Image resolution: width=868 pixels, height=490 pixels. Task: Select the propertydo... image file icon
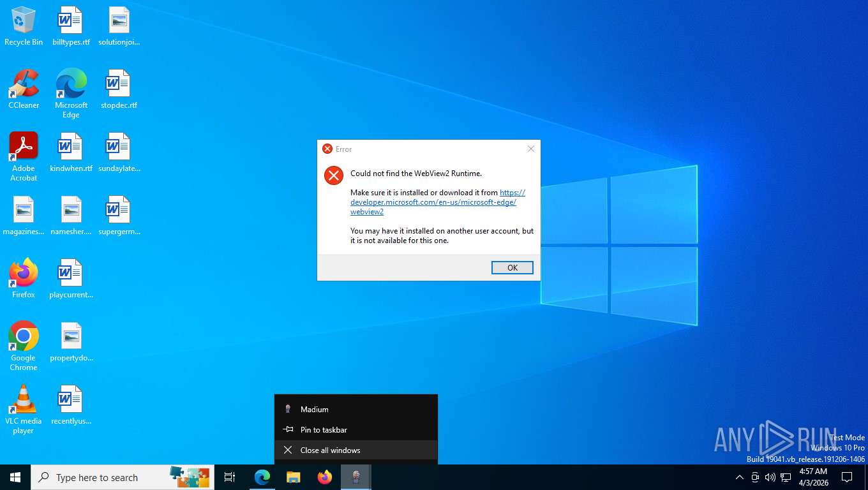[x=71, y=342]
